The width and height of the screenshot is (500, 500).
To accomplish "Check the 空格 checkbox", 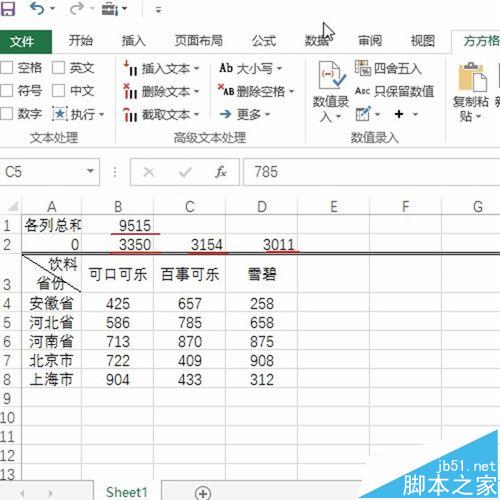I will 7,68.
